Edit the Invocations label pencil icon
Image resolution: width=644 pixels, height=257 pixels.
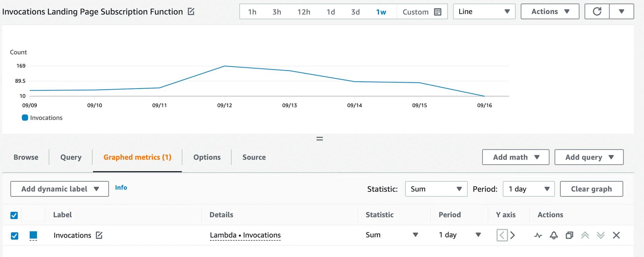(99, 235)
